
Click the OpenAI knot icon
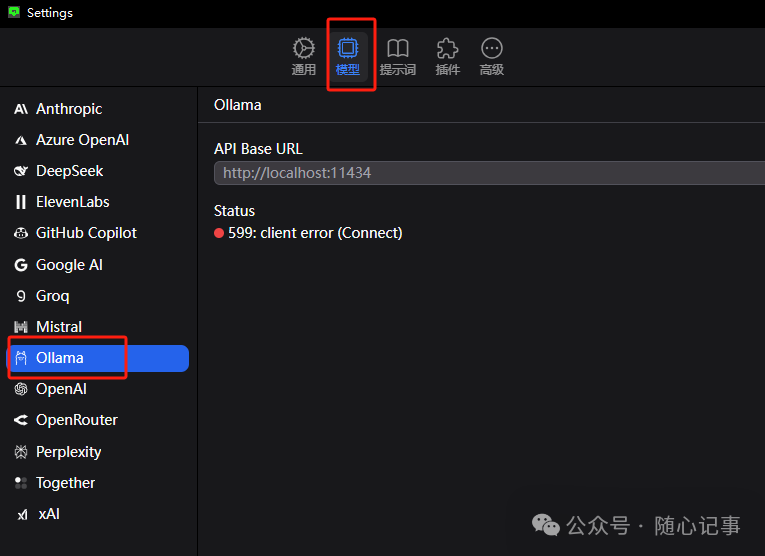[x=20, y=389]
